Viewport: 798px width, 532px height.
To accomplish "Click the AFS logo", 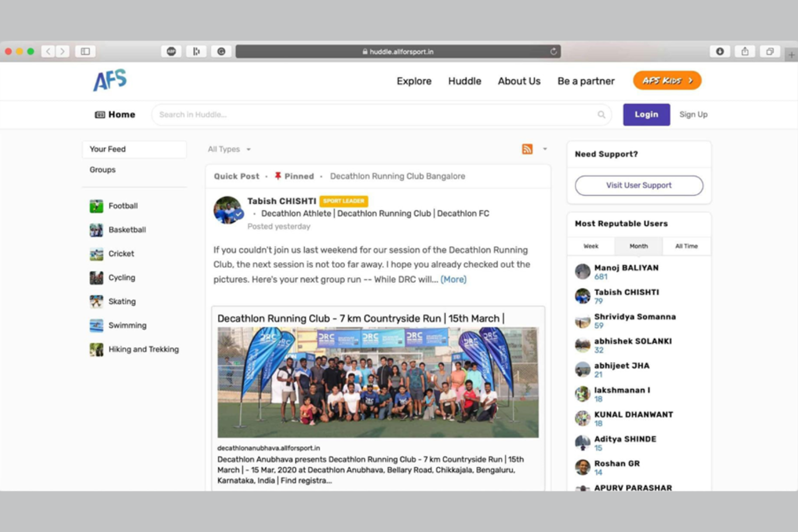I will tap(110, 80).
